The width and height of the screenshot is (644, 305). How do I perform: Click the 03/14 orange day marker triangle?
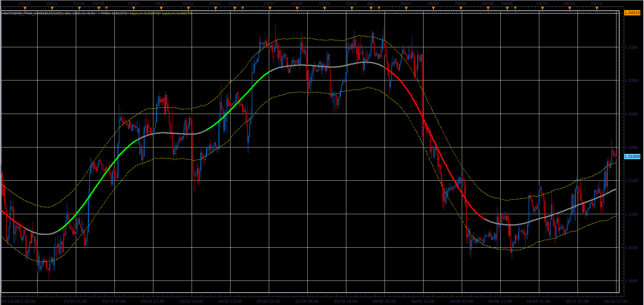tap(24, 7)
